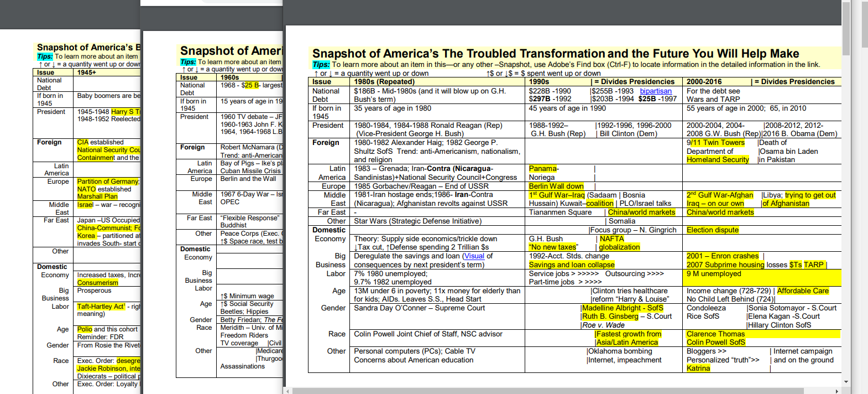Screen dimensions: 868x394
Task: Click 'Sandra Day O'Connor – Supreme Court' text
Action: [420, 308]
